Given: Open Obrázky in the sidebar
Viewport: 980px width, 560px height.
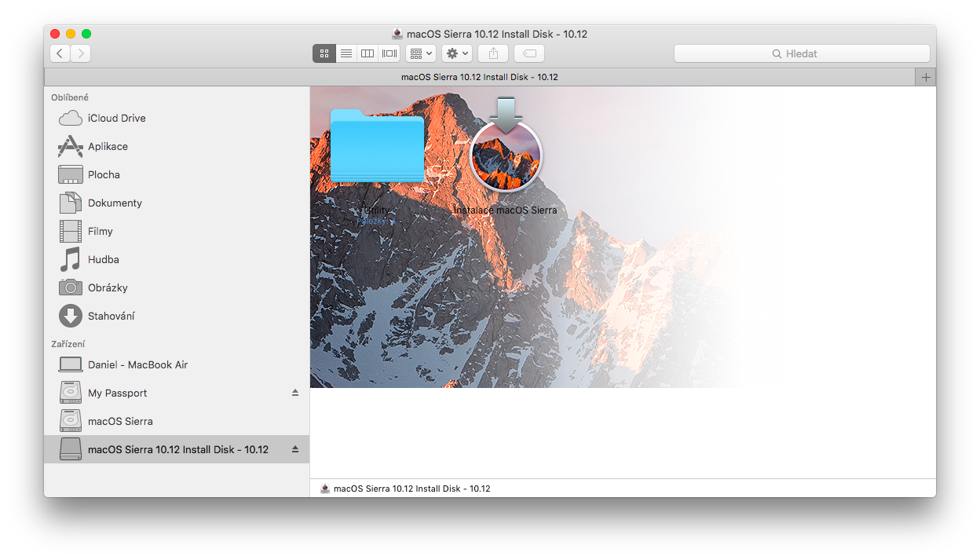Looking at the screenshot, I should click(177, 287).
